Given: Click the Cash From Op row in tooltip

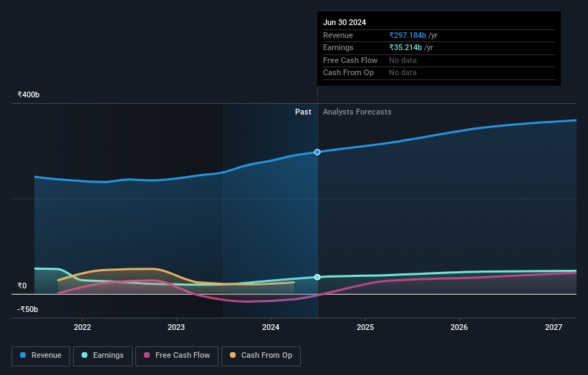Looking at the screenshot, I should click(439, 73).
